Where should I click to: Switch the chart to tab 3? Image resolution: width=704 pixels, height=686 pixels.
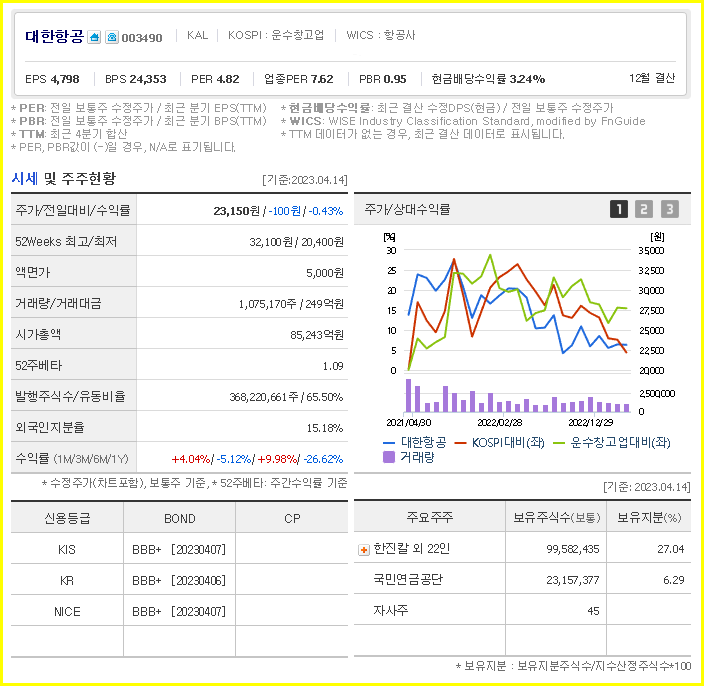(669, 209)
